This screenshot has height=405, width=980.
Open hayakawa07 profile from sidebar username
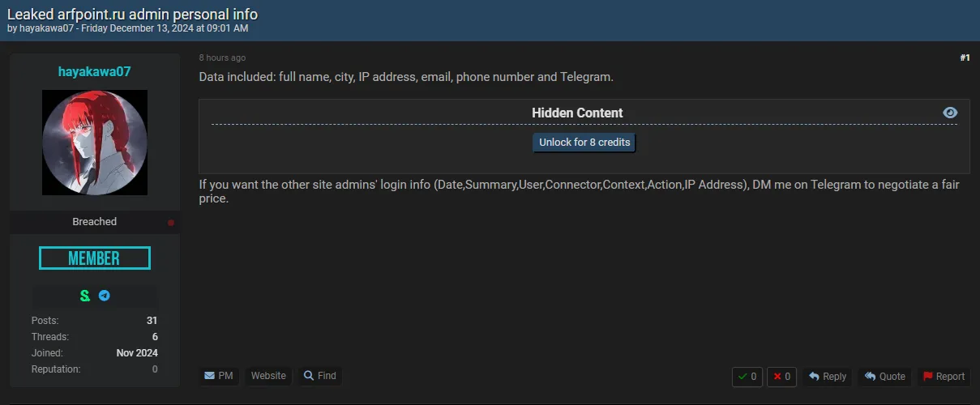[x=95, y=71]
